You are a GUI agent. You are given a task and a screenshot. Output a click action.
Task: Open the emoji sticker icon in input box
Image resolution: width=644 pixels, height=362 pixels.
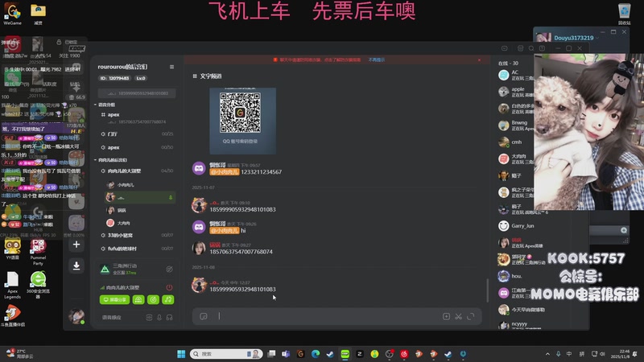[204, 316]
